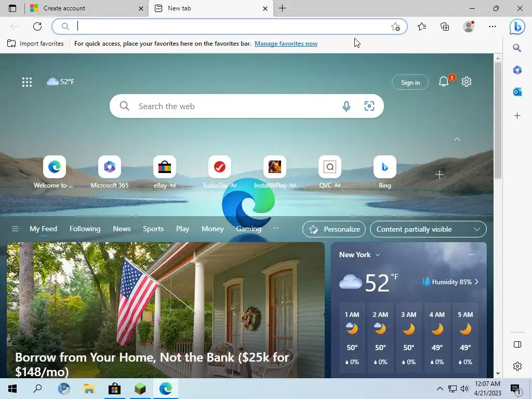Open the feed hamburger menu

tap(15, 229)
